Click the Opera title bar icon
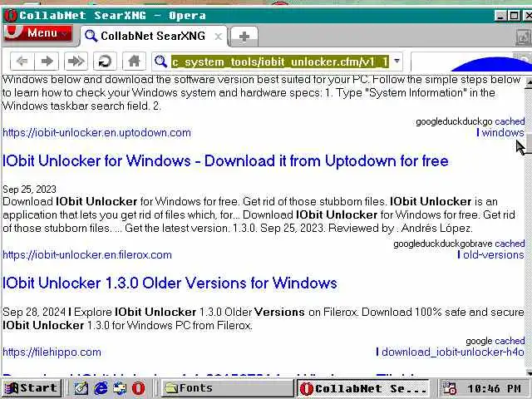This screenshot has width=532, height=399. tap(10, 16)
